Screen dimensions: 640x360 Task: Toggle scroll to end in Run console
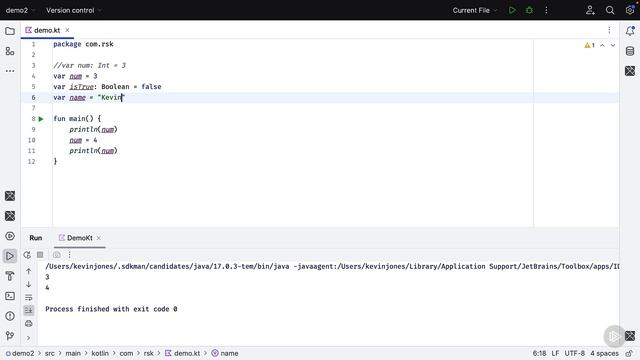[29, 311]
